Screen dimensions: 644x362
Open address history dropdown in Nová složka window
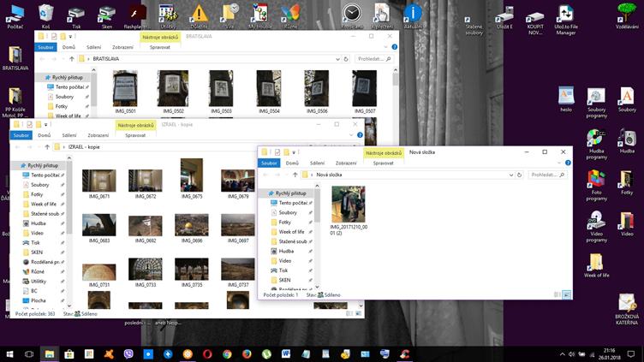tap(511, 175)
